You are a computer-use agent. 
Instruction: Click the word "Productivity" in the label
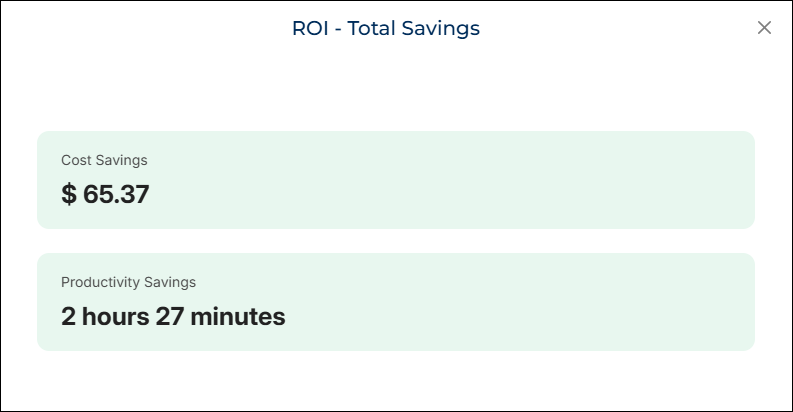[x=102, y=282]
